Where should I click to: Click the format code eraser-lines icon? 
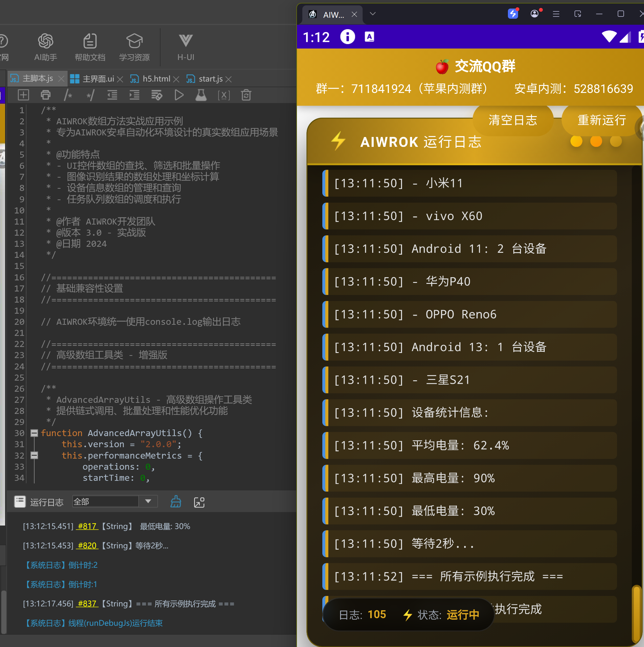(x=156, y=95)
